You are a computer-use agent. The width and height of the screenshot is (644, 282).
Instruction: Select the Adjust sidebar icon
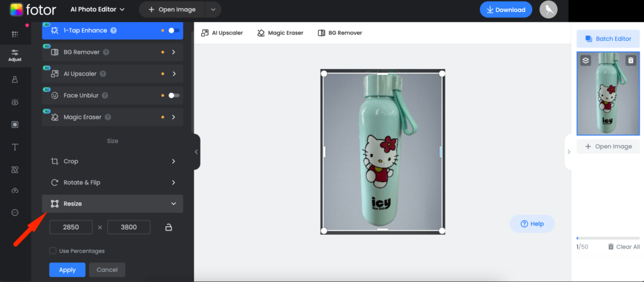click(x=15, y=55)
